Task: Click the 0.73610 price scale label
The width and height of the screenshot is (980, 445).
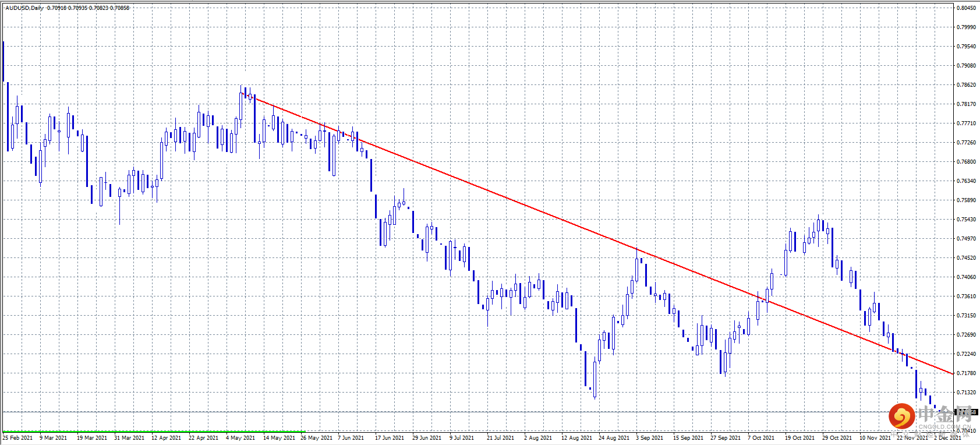Action: coord(967,296)
